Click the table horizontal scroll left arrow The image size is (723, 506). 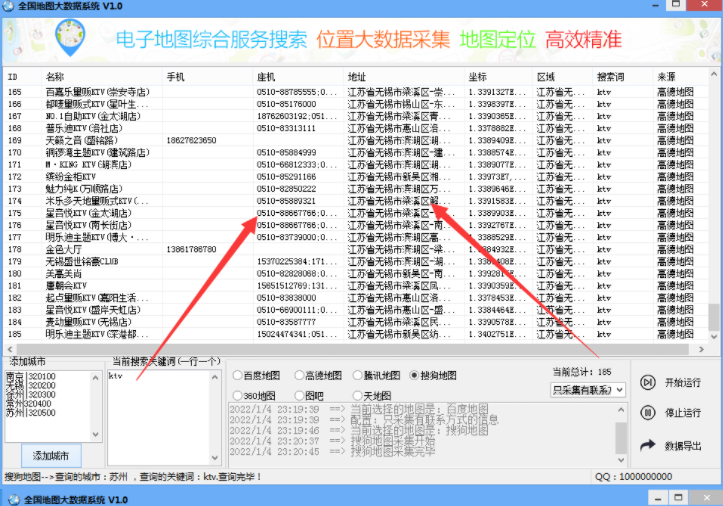pyautogui.click(x=10, y=349)
